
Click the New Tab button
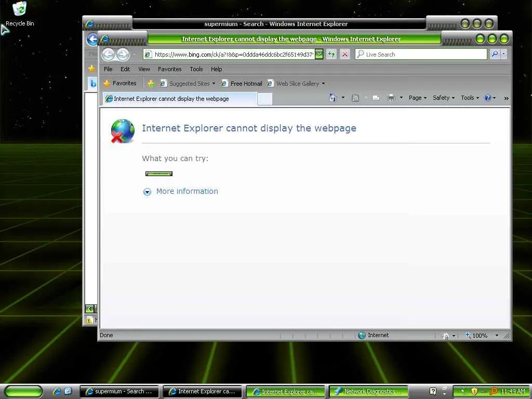(x=264, y=99)
